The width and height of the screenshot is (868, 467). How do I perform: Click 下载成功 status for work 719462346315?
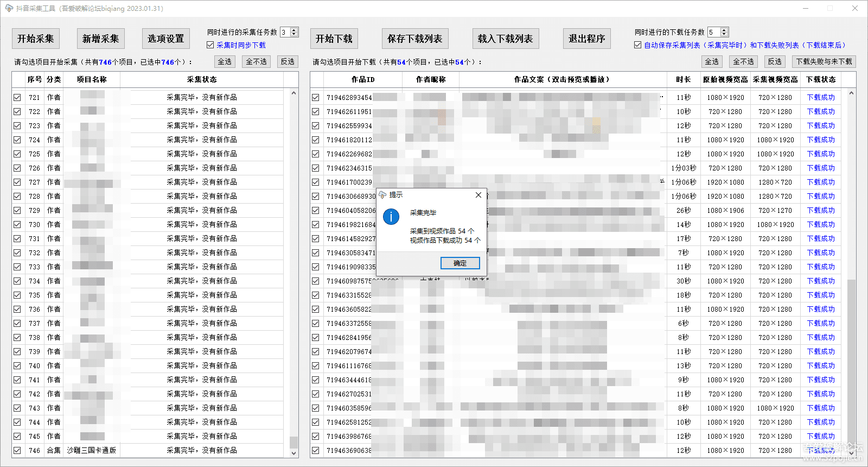point(821,168)
